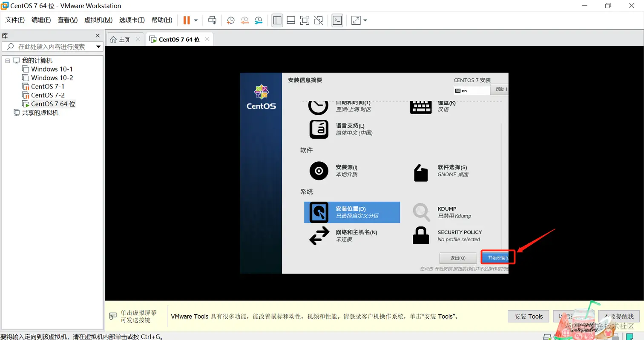
Task: Open 键盘(K) keyboard icon in installer
Action: pyautogui.click(x=421, y=107)
